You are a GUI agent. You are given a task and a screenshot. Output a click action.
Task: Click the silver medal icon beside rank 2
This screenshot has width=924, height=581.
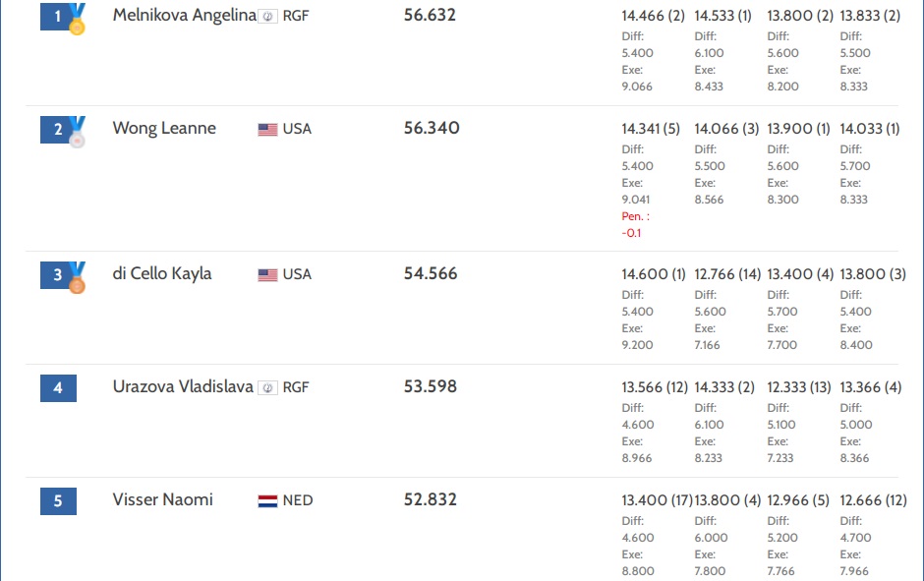pyautogui.click(x=77, y=132)
